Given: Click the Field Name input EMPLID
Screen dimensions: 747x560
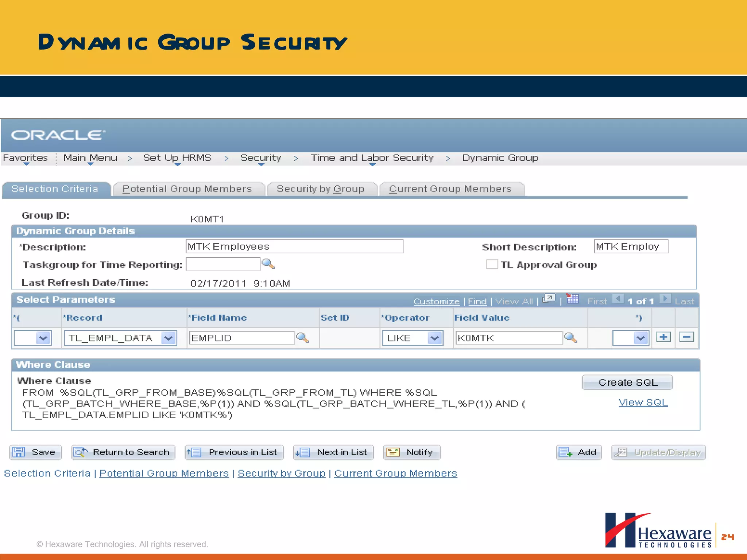Looking at the screenshot, I should (x=242, y=338).
